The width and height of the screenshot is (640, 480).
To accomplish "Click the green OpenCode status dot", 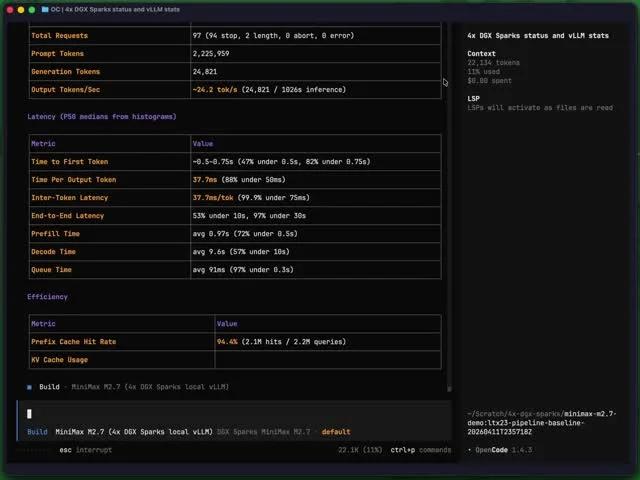I will [x=470, y=450].
